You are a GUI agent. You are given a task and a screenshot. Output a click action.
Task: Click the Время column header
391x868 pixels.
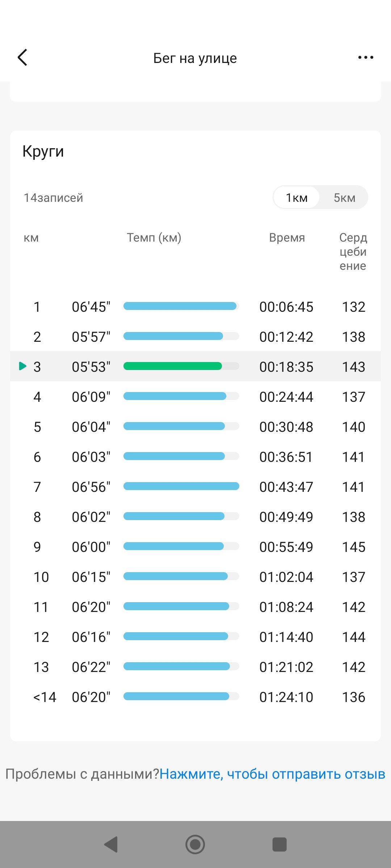(x=287, y=238)
